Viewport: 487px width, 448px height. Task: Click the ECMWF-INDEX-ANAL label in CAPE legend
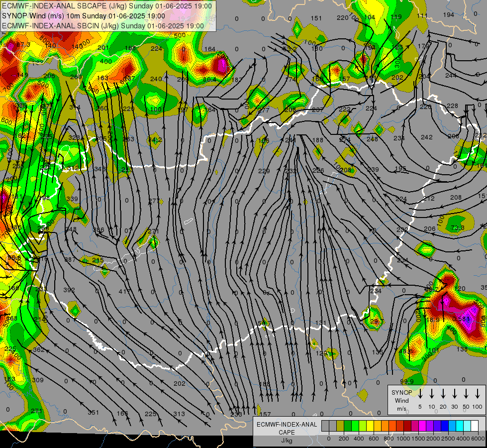click(x=287, y=425)
